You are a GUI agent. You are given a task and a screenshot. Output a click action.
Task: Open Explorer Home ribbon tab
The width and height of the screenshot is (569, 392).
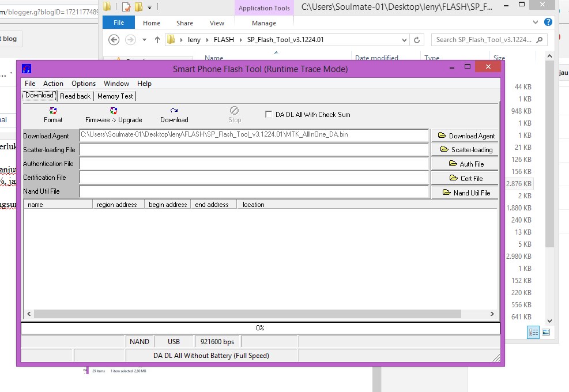coord(151,23)
